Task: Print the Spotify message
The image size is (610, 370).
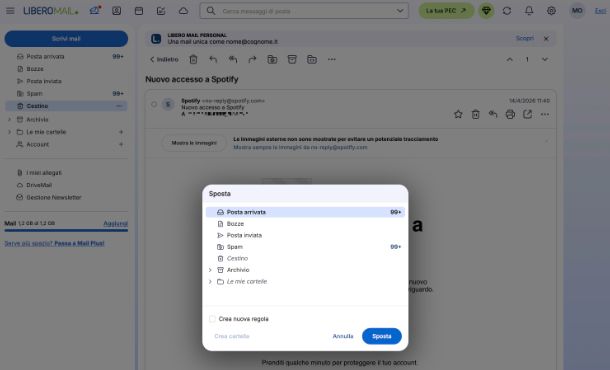Action: tap(510, 114)
